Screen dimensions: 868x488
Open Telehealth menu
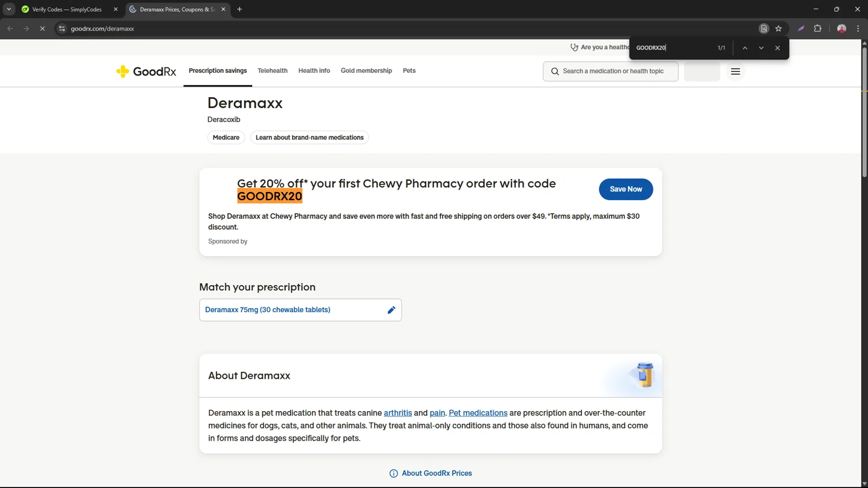pyautogui.click(x=273, y=71)
